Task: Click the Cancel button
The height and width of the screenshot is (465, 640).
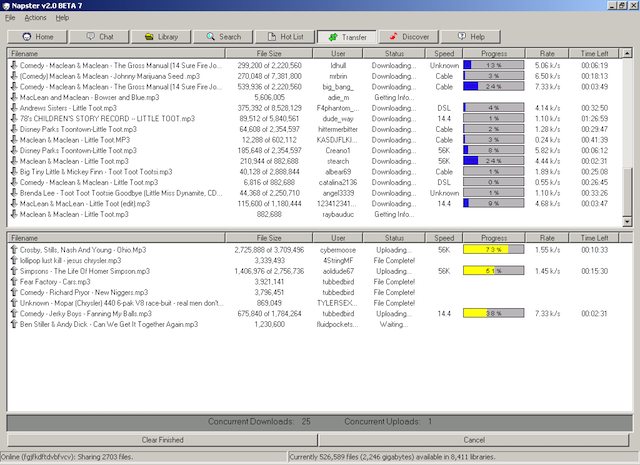Action: click(x=474, y=440)
